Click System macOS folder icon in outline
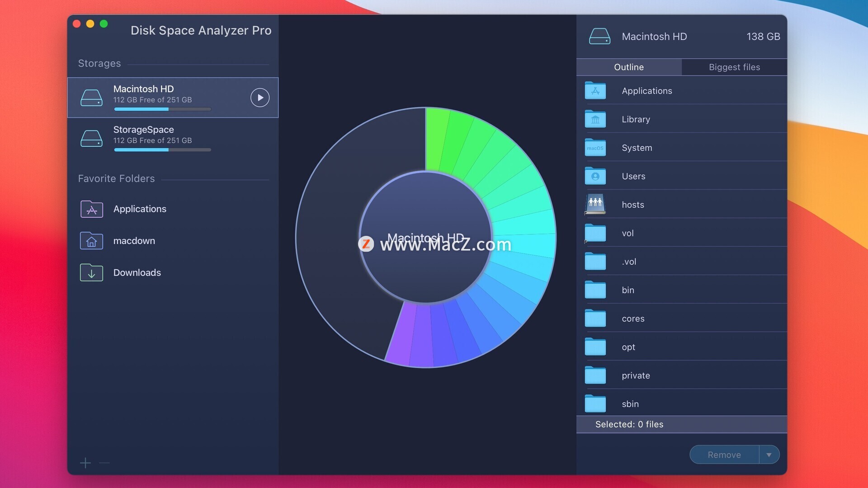868x488 pixels. [595, 148]
